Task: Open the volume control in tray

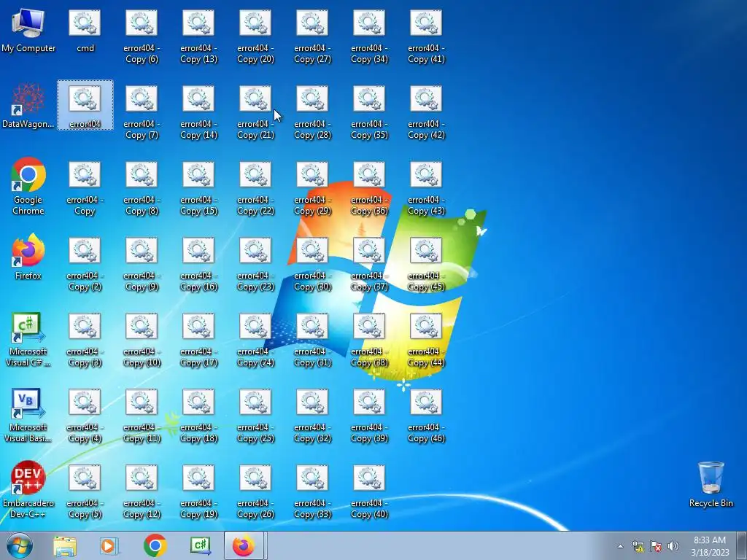Action: tap(673, 546)
